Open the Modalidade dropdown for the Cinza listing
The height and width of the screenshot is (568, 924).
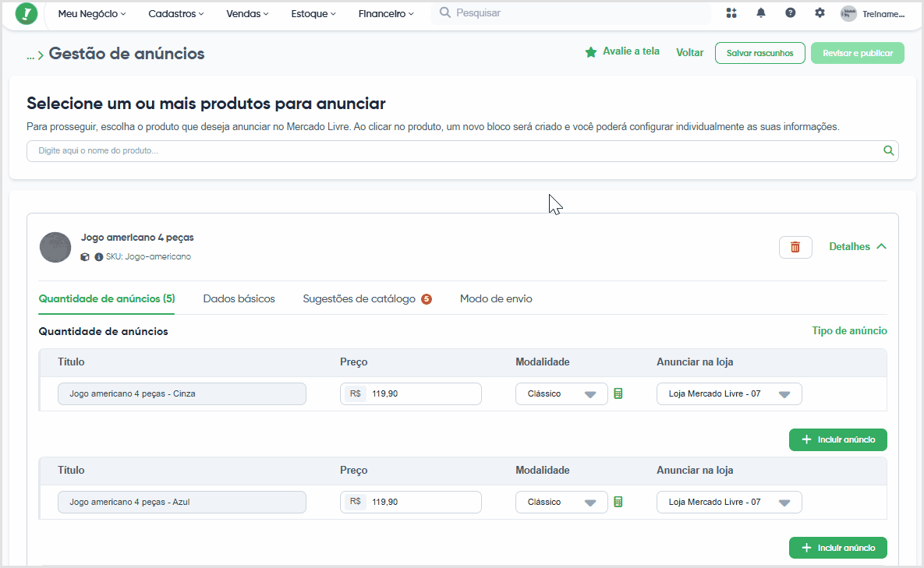pos(561,393)
